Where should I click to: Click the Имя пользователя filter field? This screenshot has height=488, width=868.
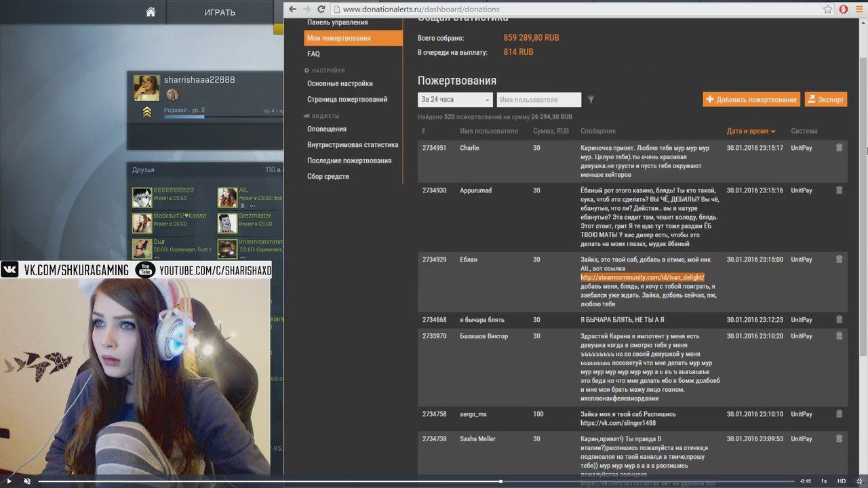[x=539, y=100]
